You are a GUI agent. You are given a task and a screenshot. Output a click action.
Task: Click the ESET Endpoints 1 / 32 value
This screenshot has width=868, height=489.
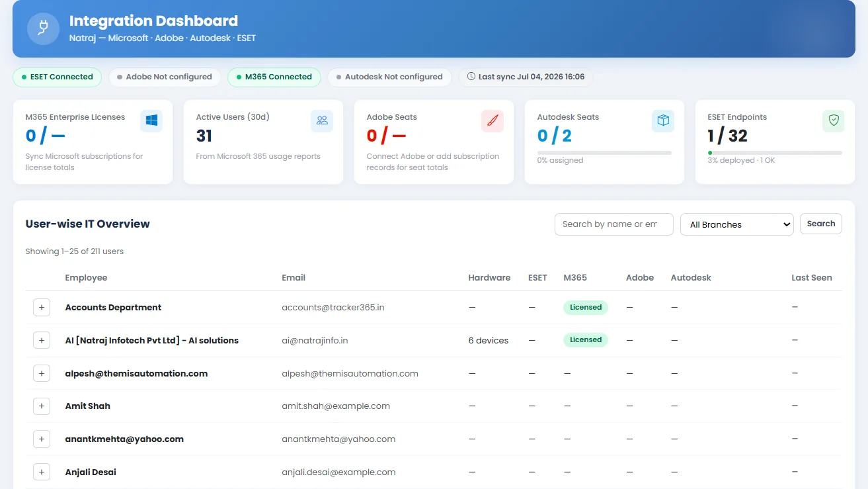(x=727, y=136)
